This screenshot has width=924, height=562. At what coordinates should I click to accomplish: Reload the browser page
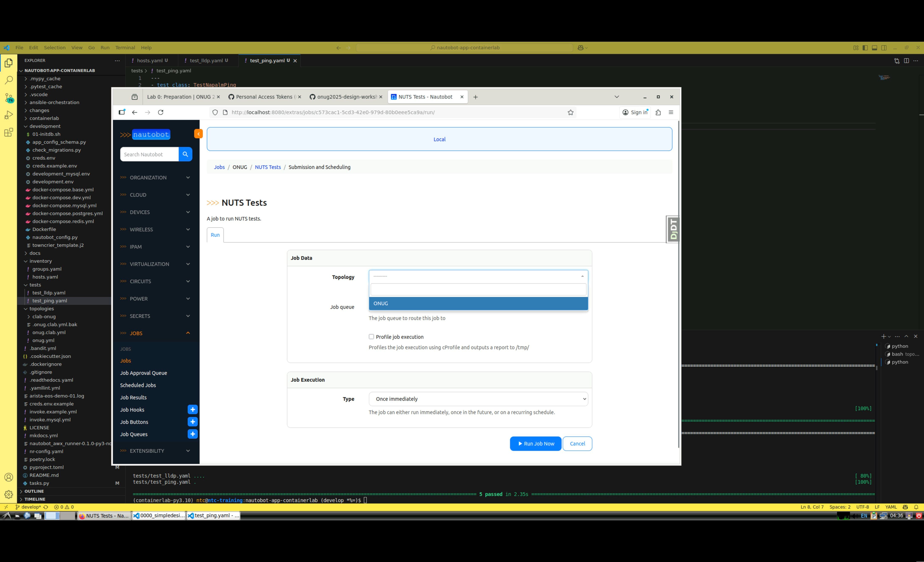[161, 112]
